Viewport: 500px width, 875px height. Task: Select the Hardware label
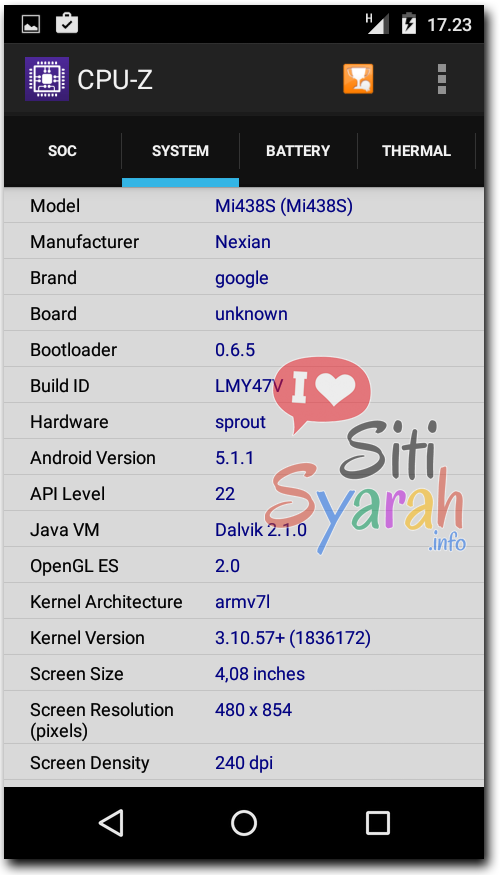pos(69,422)
